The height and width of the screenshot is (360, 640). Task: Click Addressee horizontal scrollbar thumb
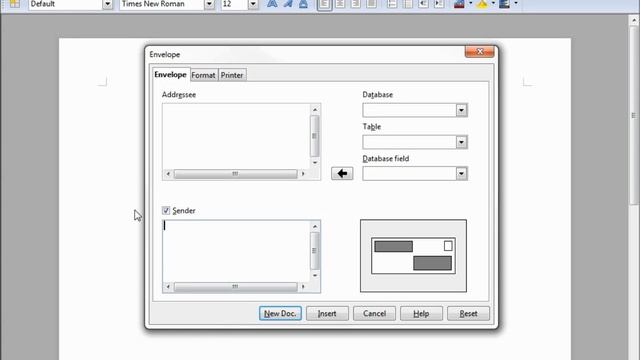(236, 174)
